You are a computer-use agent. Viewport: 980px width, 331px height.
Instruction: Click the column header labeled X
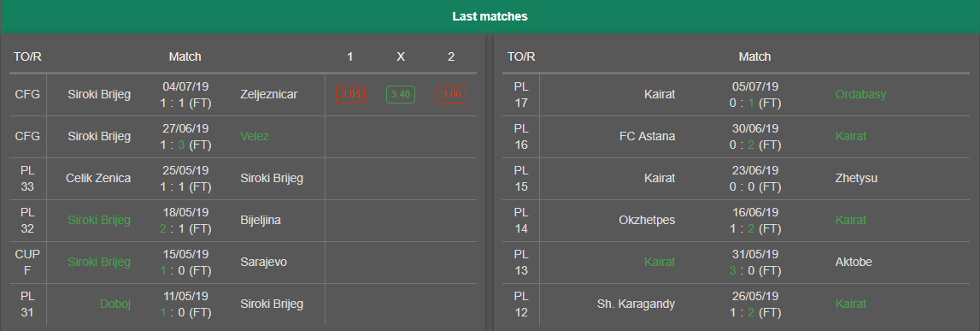pos(401,57)
